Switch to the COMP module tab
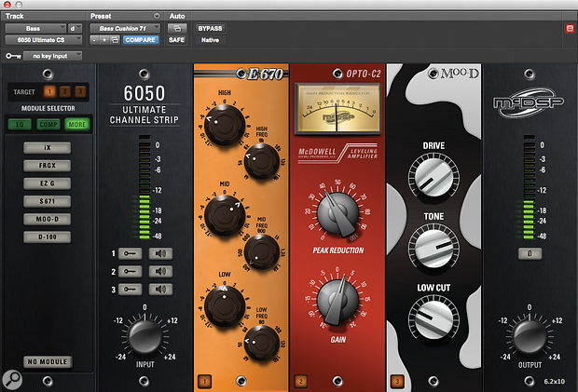Image resolution: width=578 pixels, height=392 pixels. point(48,125)
